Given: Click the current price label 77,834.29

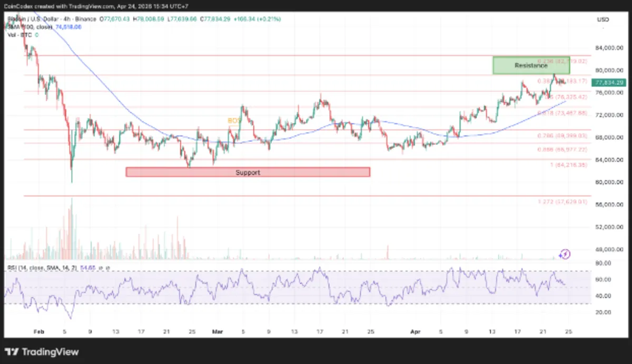Looking at the screenshot, I should point(609,83).
